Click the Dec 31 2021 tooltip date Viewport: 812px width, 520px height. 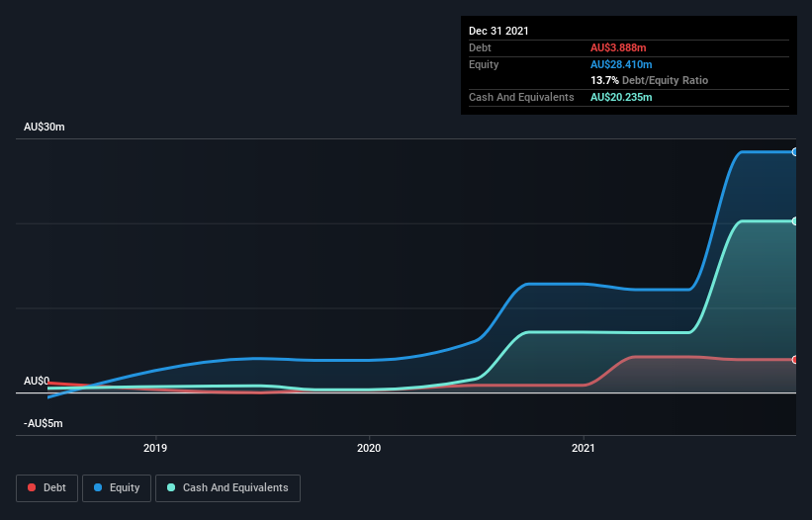(498, 31)
